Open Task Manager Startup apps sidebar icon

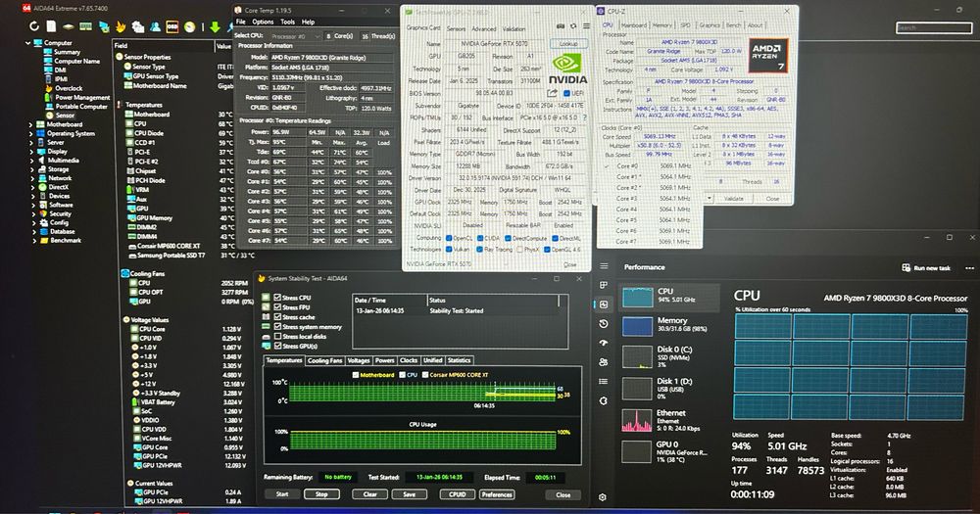pyautogui.click(x=604, y=343)
